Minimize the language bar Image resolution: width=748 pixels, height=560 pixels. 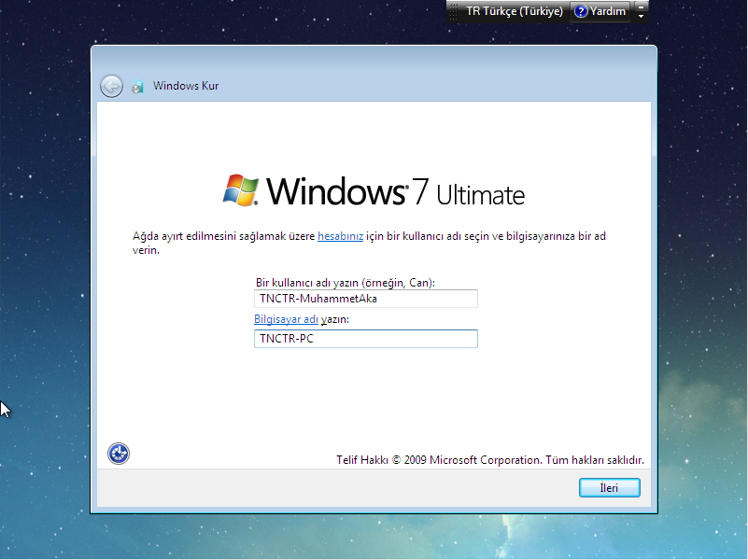pos(641,7)
